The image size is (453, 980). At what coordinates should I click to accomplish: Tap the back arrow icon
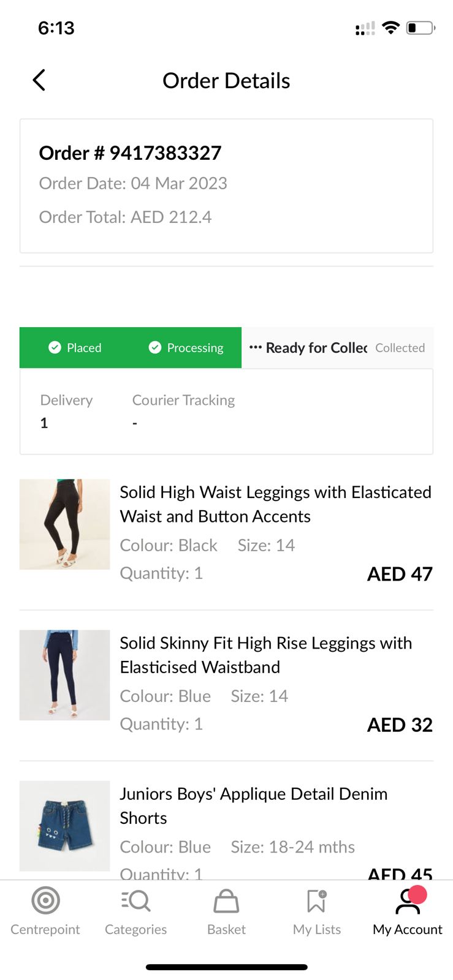pyautogui.click(x=39, y=80)
